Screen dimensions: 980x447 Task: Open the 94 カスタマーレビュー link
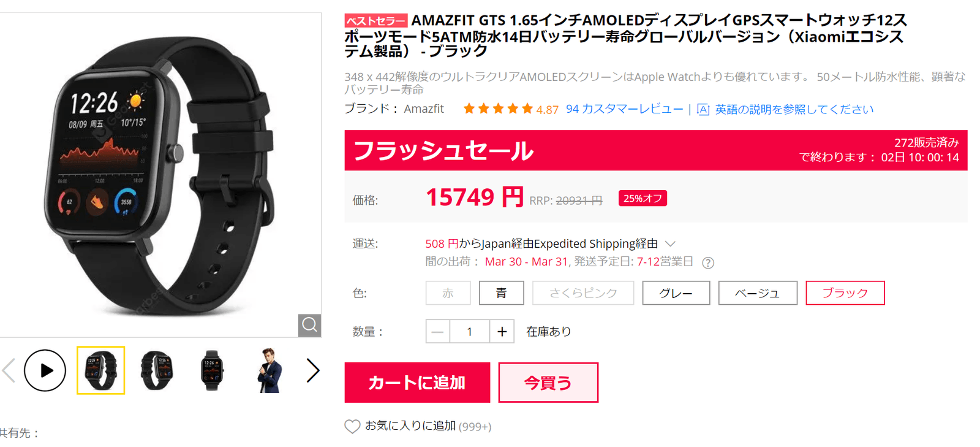click(624, 109)
